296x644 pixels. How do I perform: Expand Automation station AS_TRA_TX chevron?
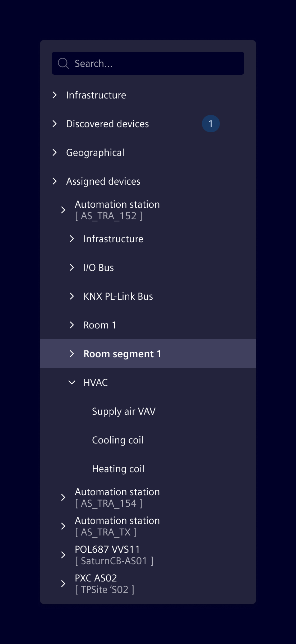click(x=63, y=526)
